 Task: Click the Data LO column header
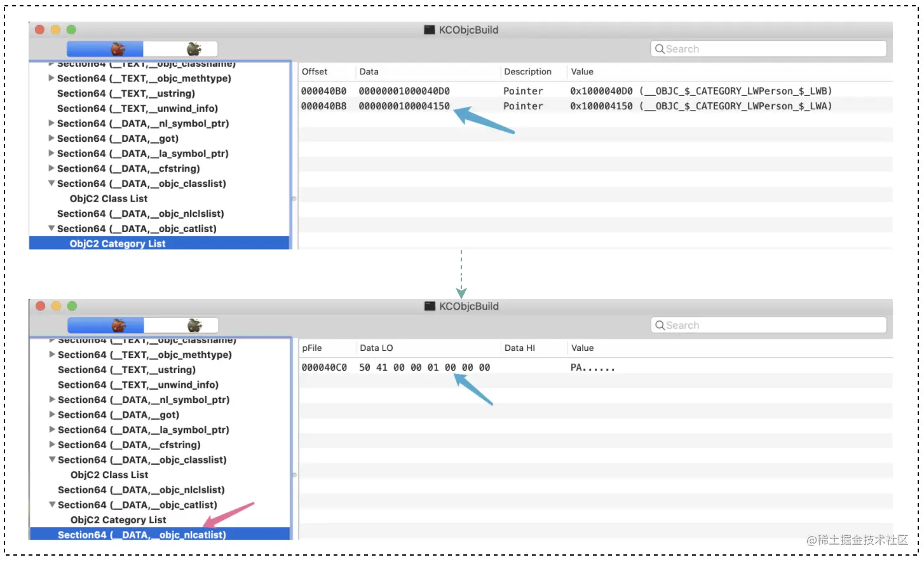tap(376, 348)
